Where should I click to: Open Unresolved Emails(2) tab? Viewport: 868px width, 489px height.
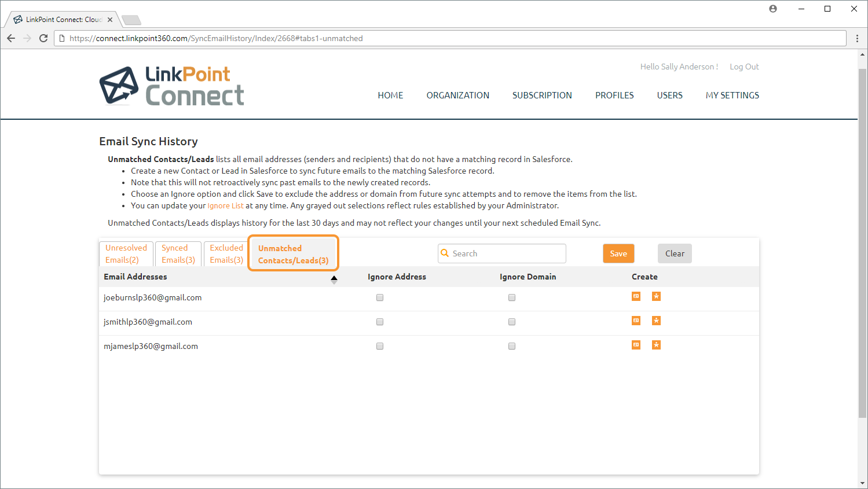[x=126, y=253]
